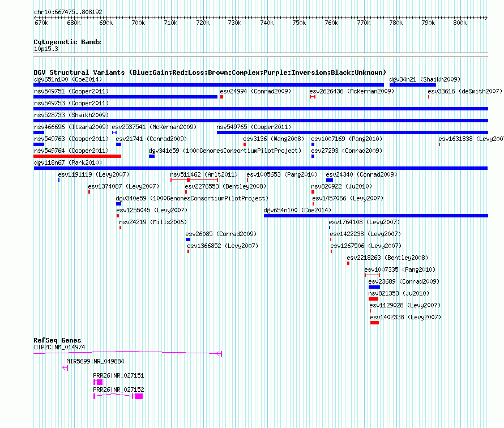Click the esv1402338 (Levy2007) red bar
The image size is (504, 428).
point(374,323)
